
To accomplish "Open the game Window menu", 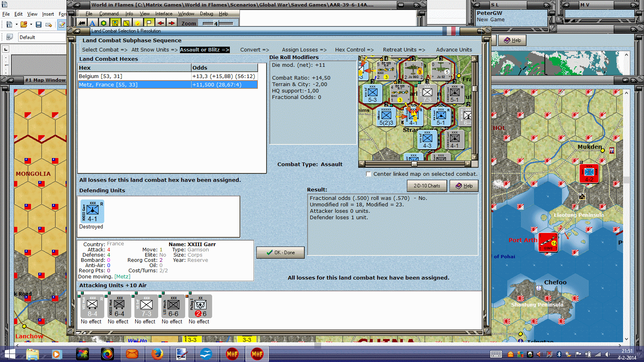I will pyautogui.click(x=186, y=14).
